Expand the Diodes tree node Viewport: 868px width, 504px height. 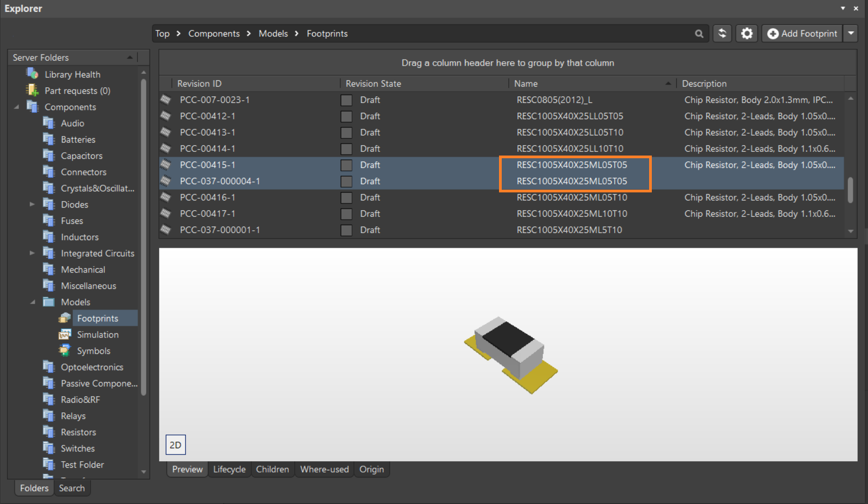pos(32,204)
